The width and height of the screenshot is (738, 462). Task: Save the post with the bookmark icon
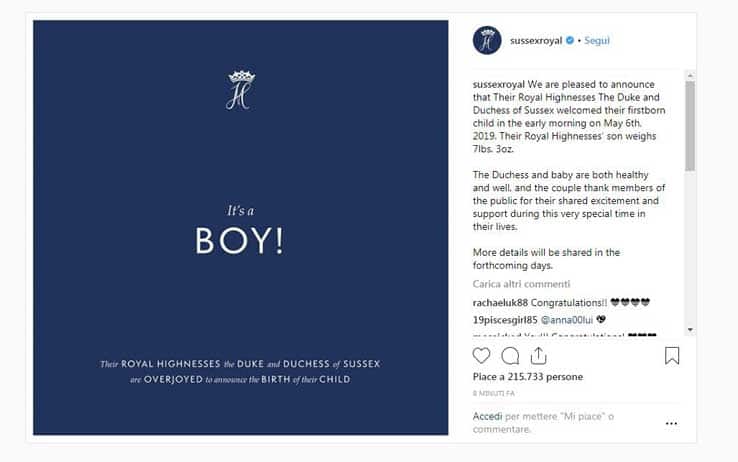tap(672, 356)
